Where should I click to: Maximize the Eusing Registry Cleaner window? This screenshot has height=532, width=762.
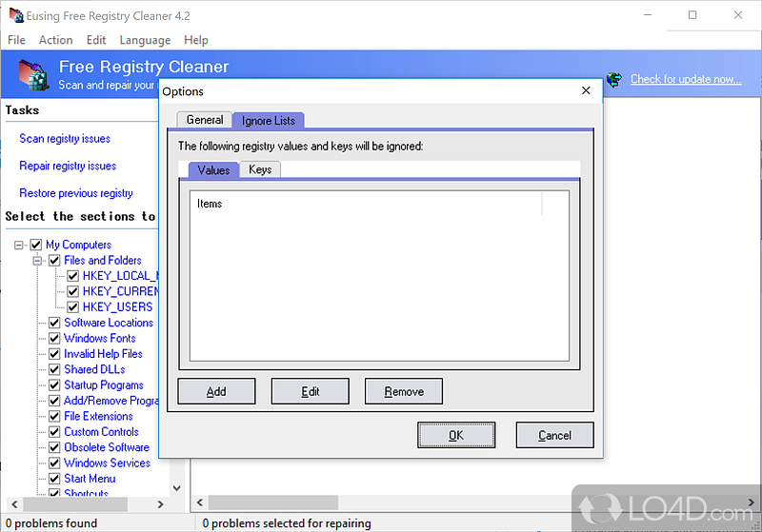[x=692, y=15]
